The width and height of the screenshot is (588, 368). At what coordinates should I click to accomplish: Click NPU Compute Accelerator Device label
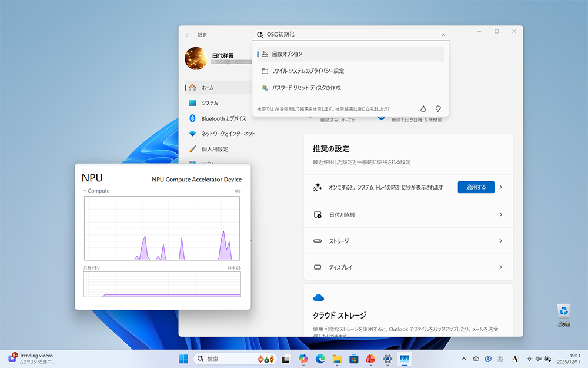coord(196,180)
